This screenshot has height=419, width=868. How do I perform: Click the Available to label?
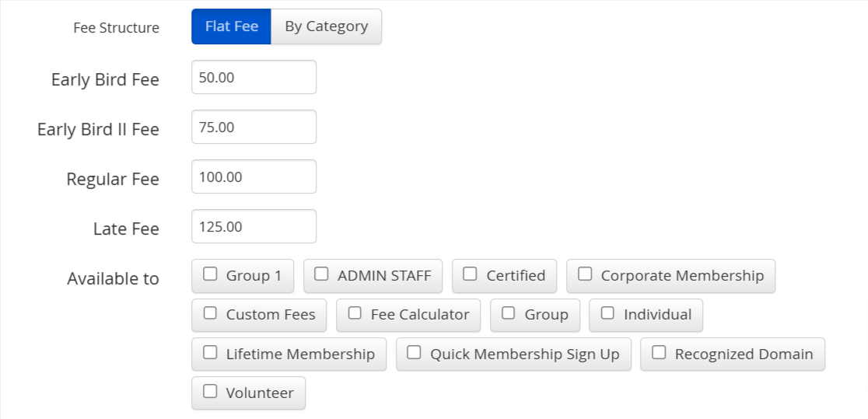click(113, 278)
